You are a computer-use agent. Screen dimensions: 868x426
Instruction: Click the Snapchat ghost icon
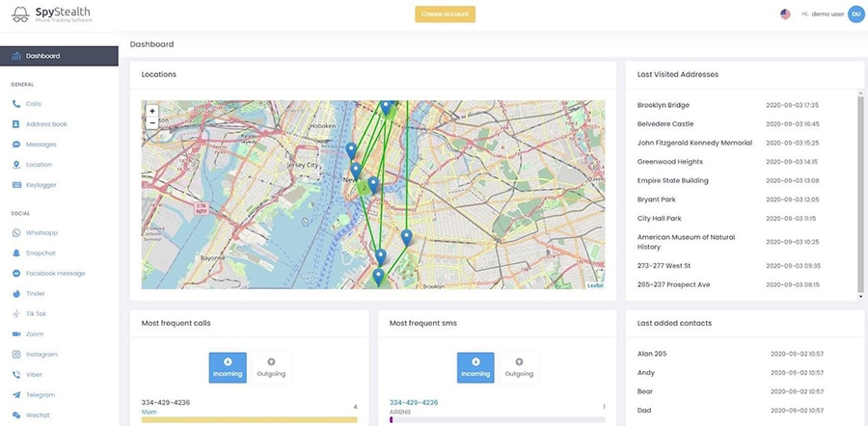click(x=16, y=253)
